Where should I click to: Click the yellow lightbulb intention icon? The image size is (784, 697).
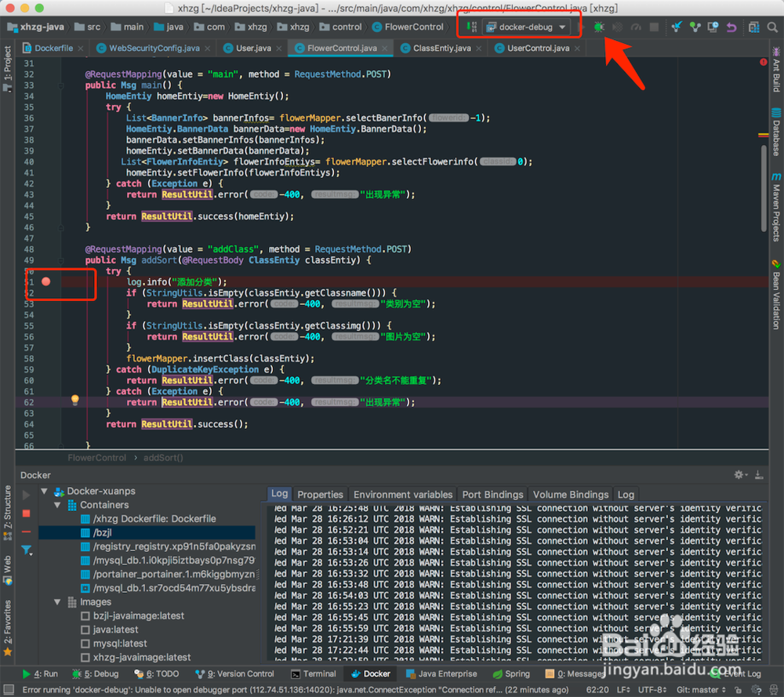[75, 400]
